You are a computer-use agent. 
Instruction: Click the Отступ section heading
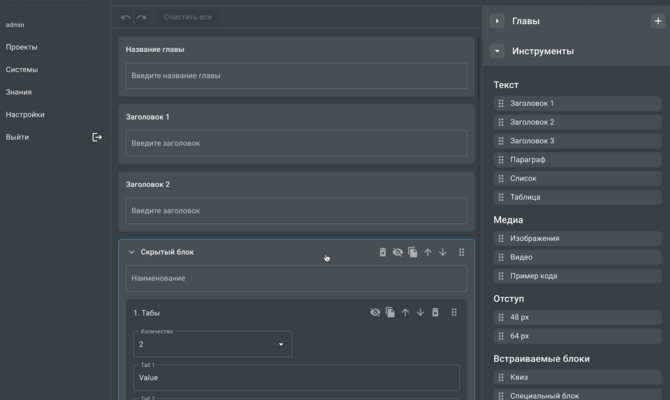(508, 299)
